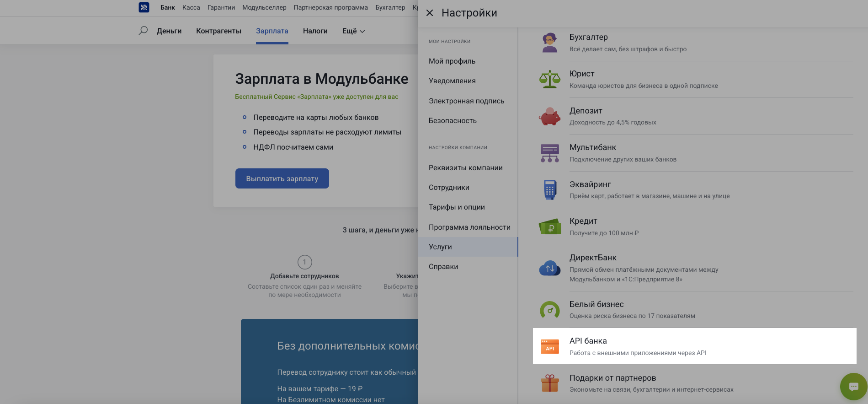Expand the Ещё dropdown menu
Image resolution: width=868 pixels, height=404 pixels.
[353, 31]
